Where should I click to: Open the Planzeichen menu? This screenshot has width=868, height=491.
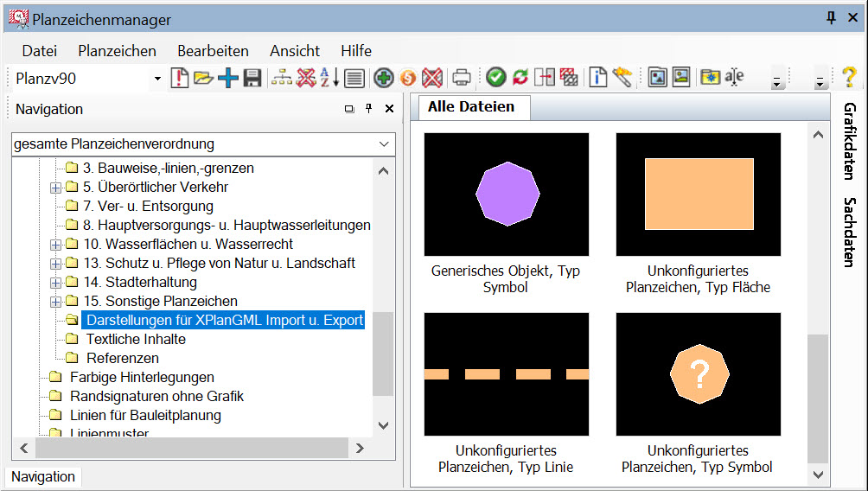[117, 51]
